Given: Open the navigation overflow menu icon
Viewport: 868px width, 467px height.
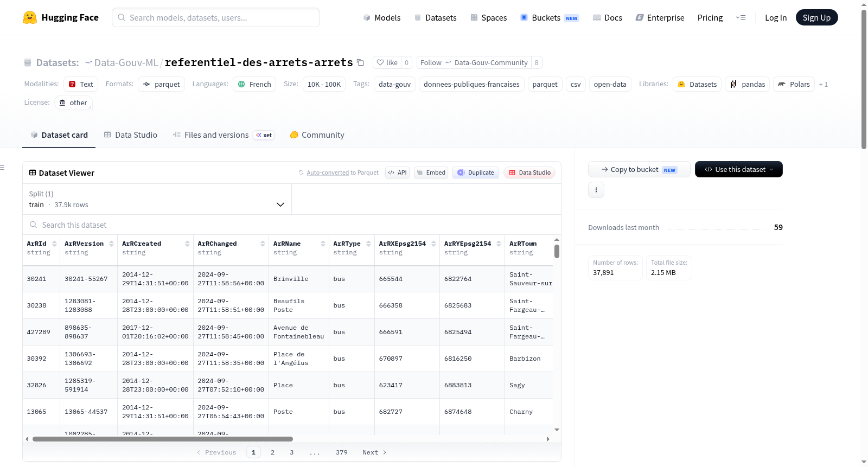Looking at the screenshot, I should [x=741, y=17].
